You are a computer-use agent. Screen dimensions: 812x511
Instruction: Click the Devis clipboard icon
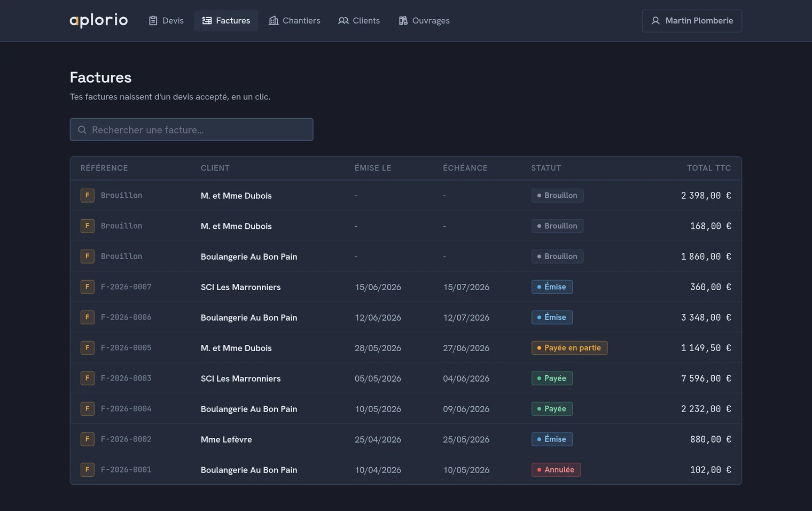pos(153,20)
